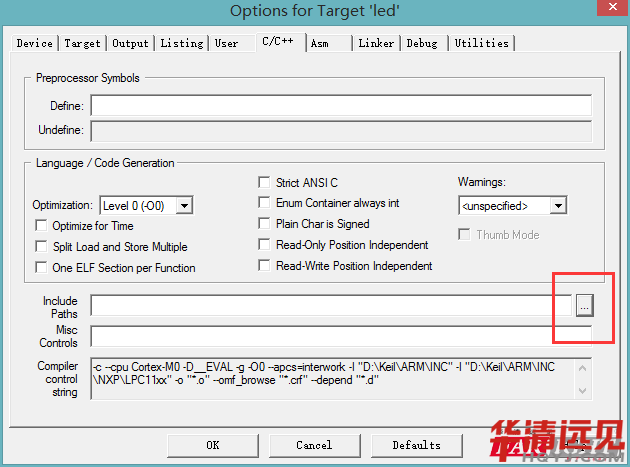Focus the Misc Controls text field
Image resolution: width=630 pixels, height=467 pixels.
click(340, 336)
